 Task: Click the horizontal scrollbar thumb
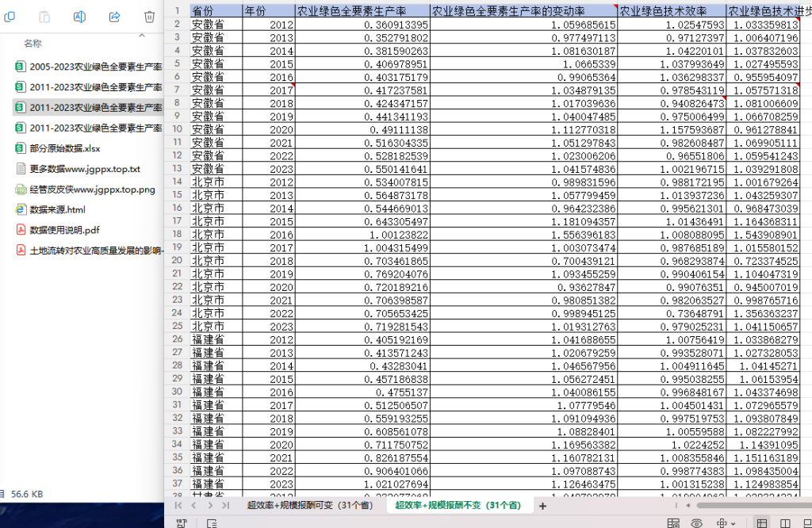click(754, 505)
